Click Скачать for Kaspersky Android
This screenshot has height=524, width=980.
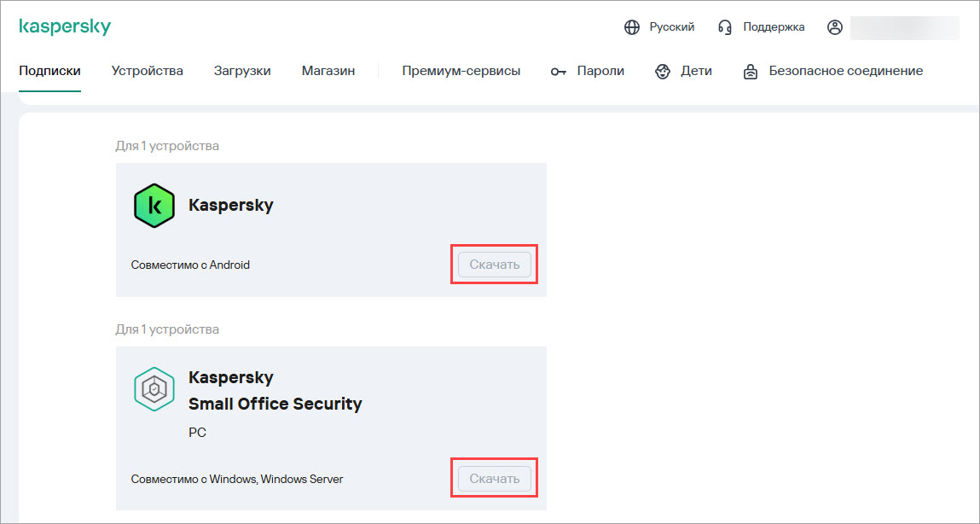495,265
